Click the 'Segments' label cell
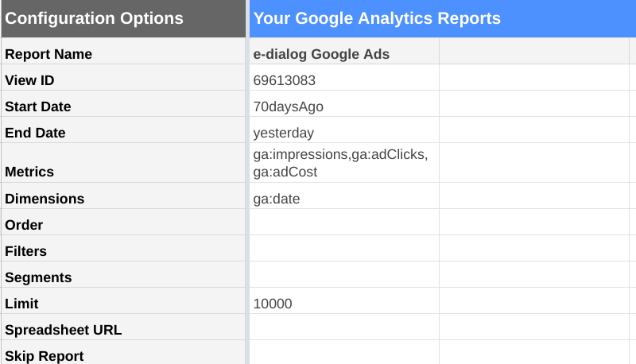The width and height of the screenshot is (636, 364). click(123, 277)
